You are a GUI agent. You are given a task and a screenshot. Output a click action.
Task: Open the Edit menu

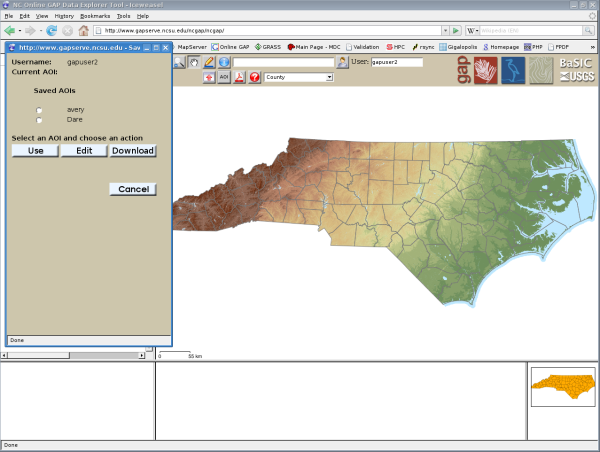(24, 16)
